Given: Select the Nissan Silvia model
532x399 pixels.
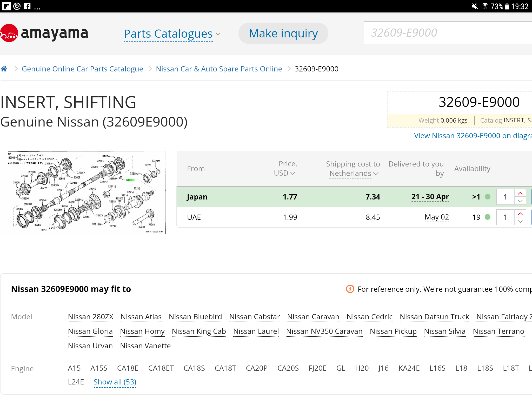Looking at the screenshot, I should click(x=445, y=331).
